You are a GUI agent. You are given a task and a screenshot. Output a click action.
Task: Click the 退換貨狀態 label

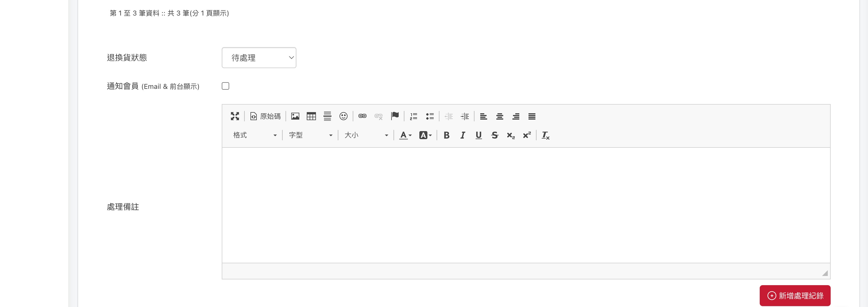pyautogui.click(x=127, y=58)
